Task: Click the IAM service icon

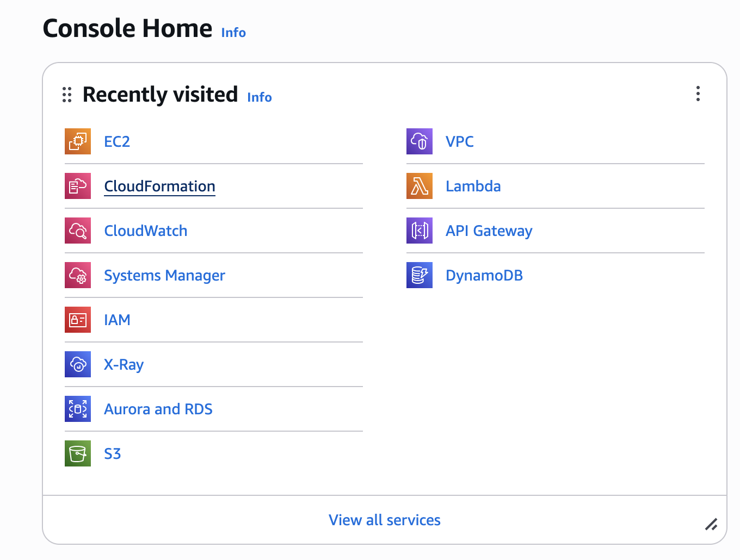Action: coord(77,320)
